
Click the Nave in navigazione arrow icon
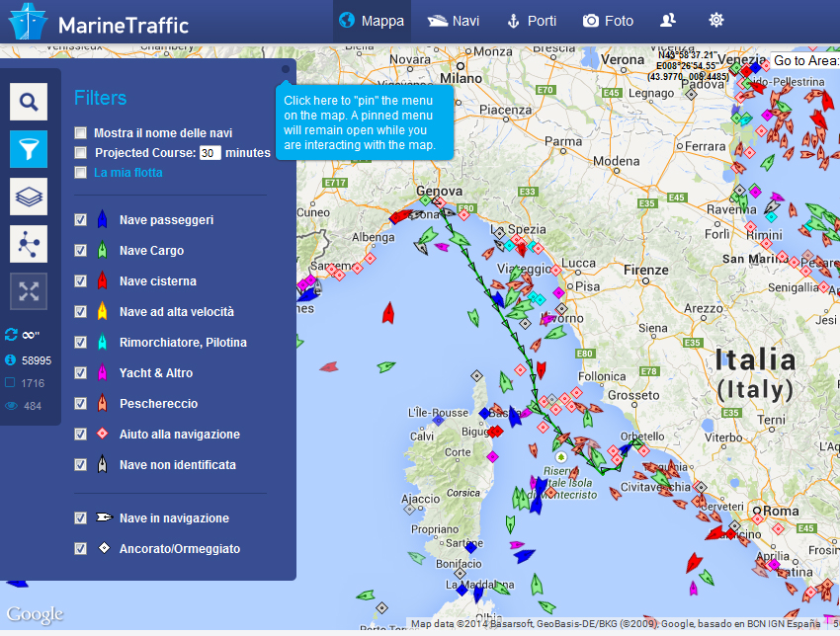(x=104, y=517)
